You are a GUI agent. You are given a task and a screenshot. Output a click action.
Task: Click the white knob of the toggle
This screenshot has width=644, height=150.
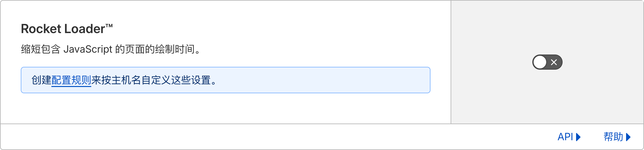540,62
